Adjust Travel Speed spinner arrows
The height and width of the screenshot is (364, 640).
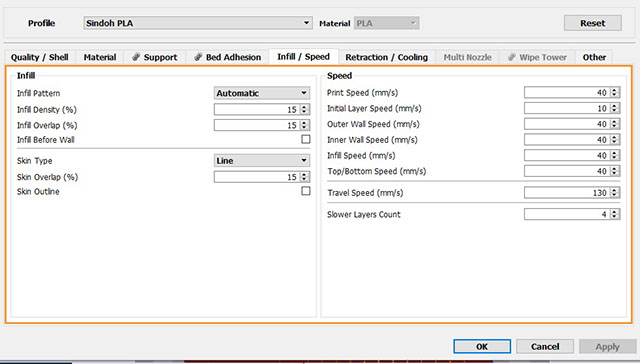[615, 193]
